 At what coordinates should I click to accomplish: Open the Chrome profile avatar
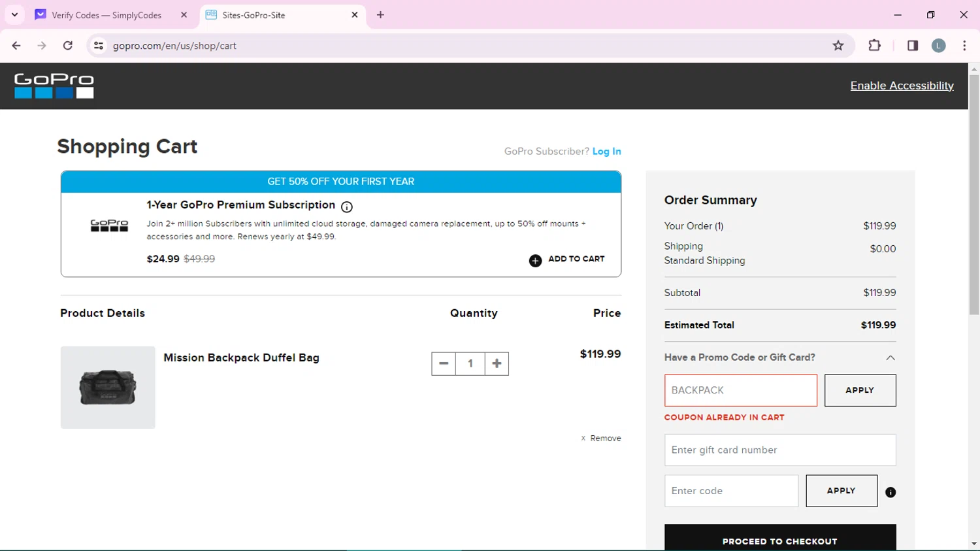click(938, 46)
